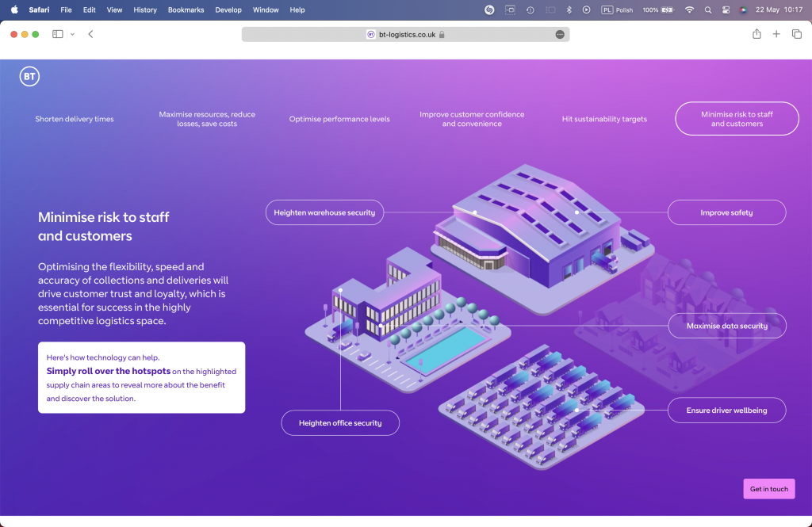This screenshot has height=527, width=812.
Task: Switch to Hit sustainability targets tab
Action: (x=604, y=119)
